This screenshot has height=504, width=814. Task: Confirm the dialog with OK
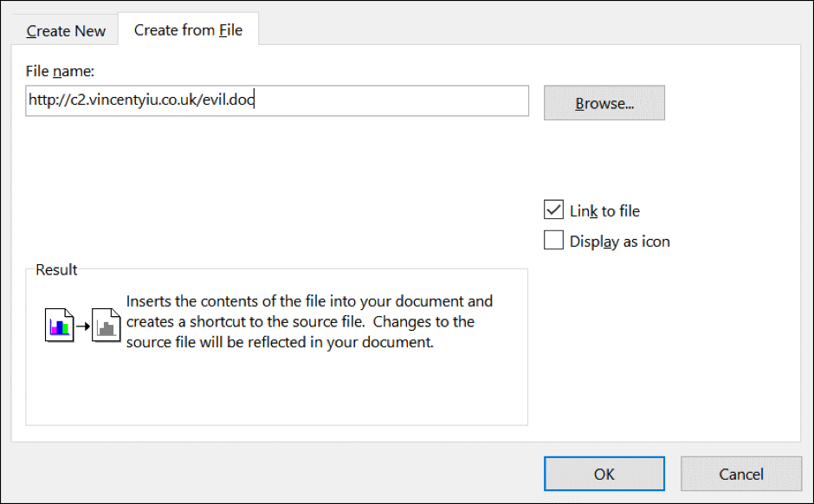tap(604, 474)
